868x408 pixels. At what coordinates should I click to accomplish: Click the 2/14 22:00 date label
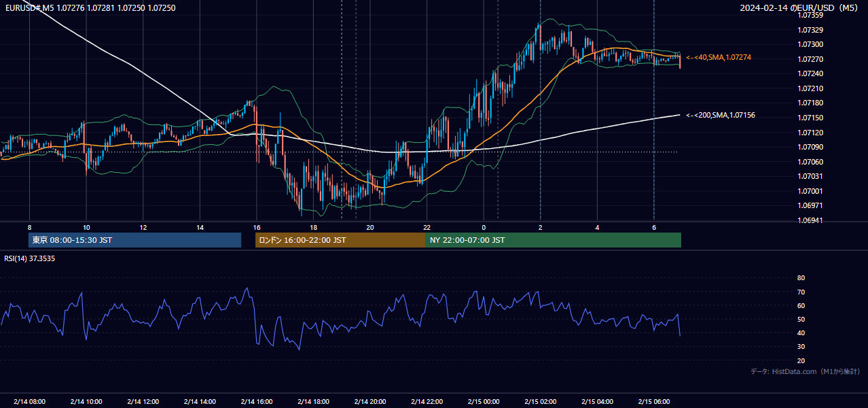pos(427,401)
